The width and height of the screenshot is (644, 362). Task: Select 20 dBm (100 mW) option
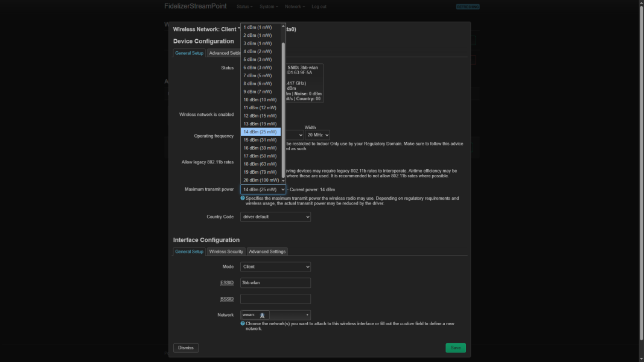[261, 180]
